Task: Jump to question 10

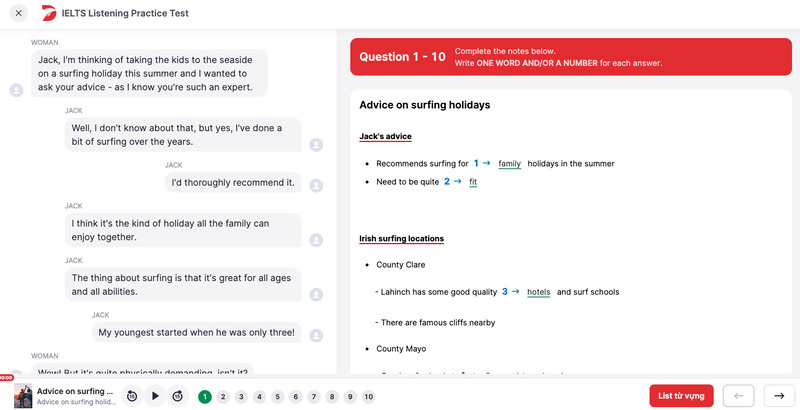Action: coord(368,396)
